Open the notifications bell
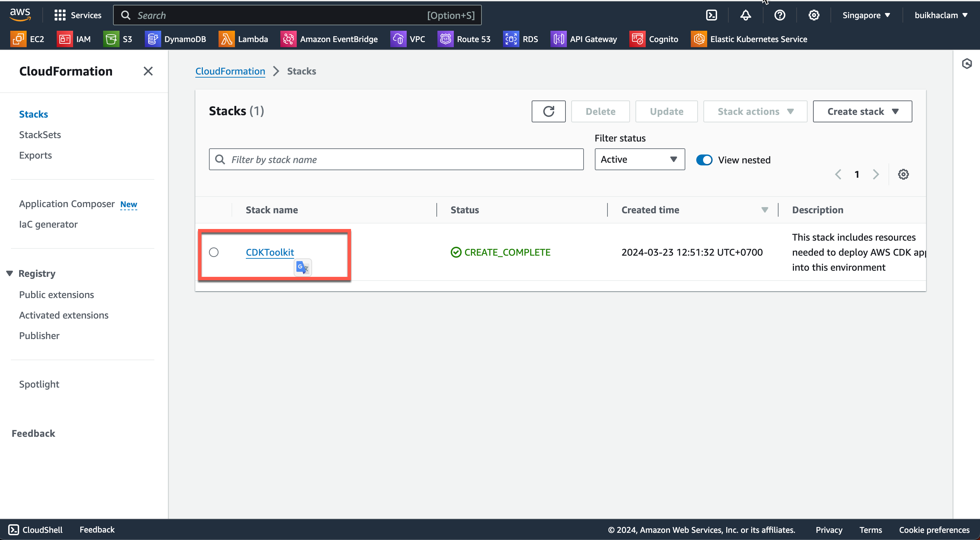980x540 pixels. (x=745, y=15)
